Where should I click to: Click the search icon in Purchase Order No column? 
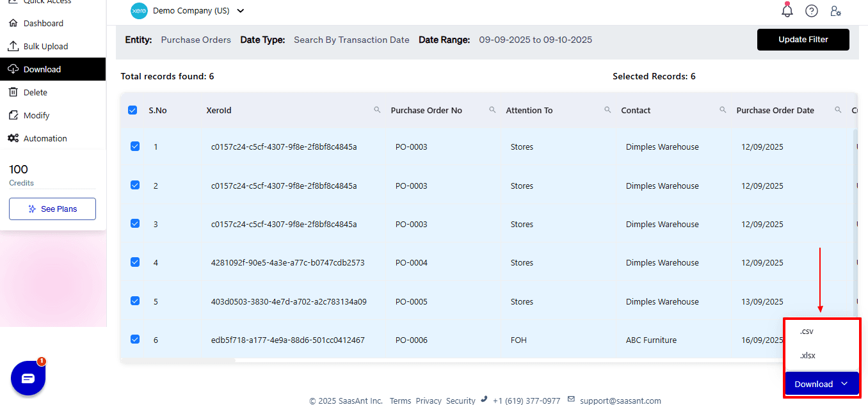tap(493, 110)
